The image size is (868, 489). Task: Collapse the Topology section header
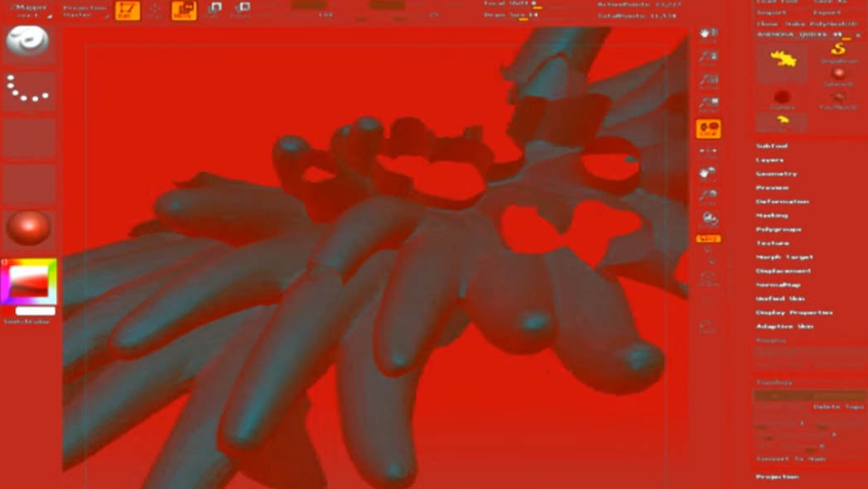point(774,383)
